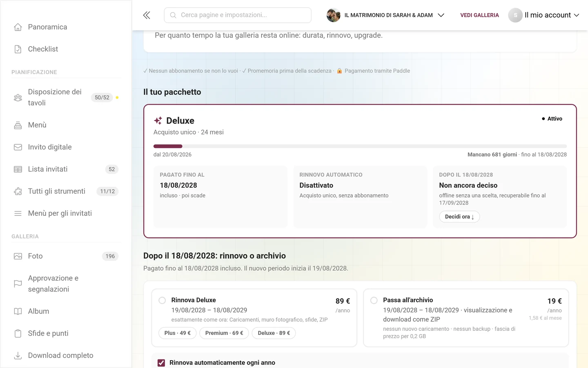Uncheck Rinnova automaticamente ogni anno
Image resolution: width=588 pixels, height=368 pixels.
161,363
